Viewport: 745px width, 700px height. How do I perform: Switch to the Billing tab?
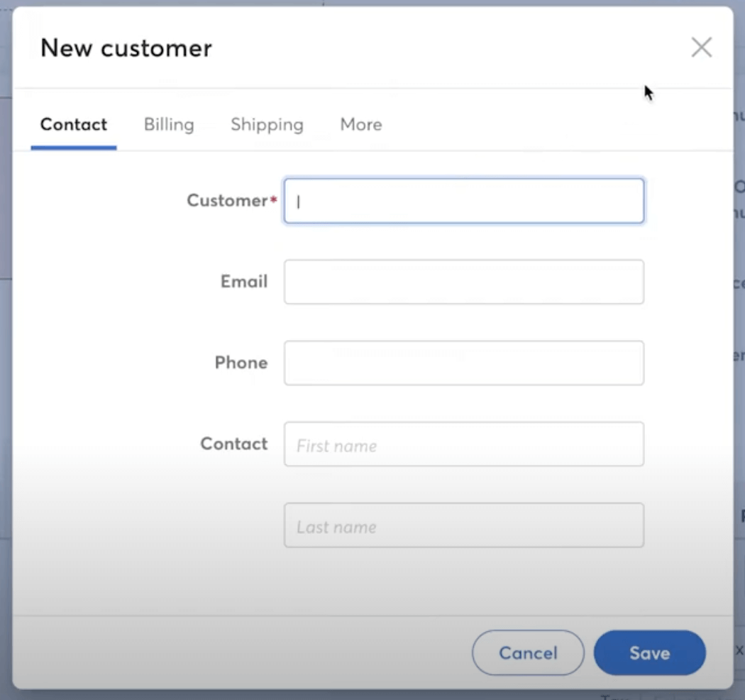(168, 124)
